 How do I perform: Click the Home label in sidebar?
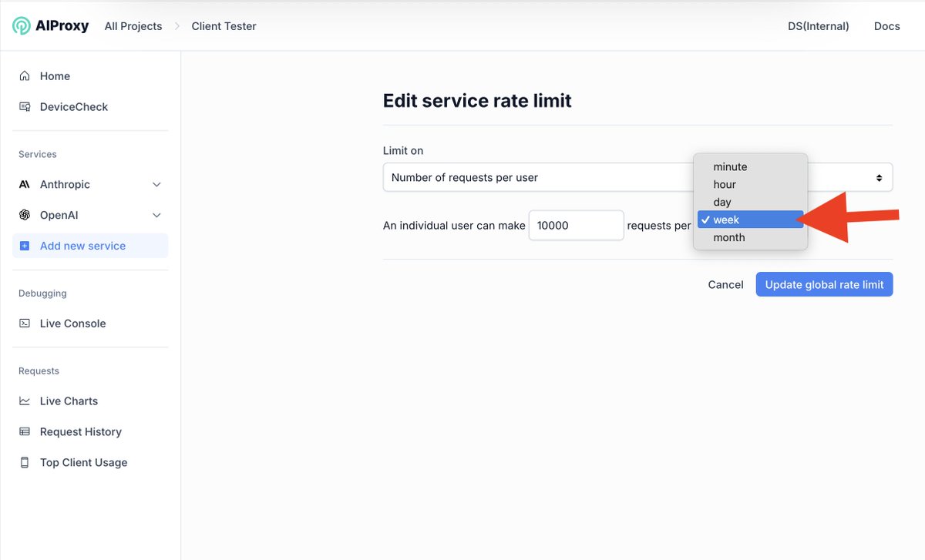55,76
